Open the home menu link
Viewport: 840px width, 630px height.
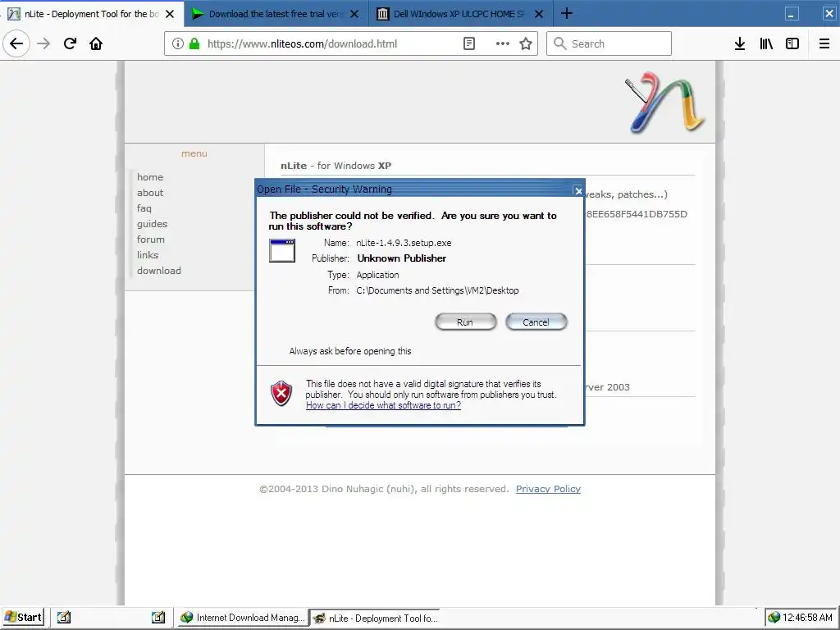(x=150, y=177)
